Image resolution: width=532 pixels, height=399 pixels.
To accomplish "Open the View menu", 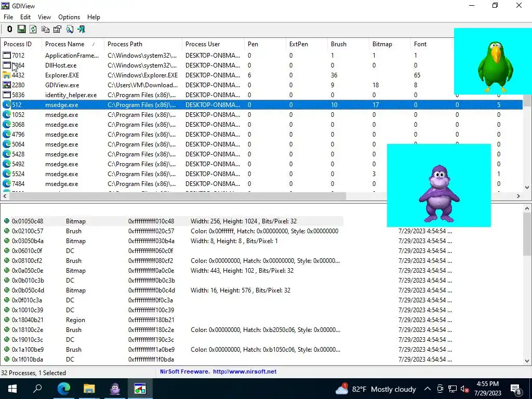I will 44,17.
